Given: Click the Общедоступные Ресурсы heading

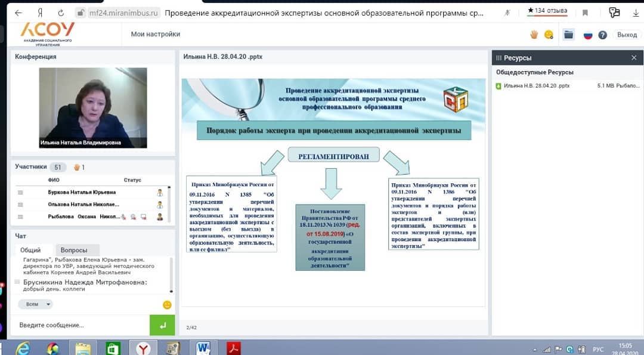Looking at the screenshot, I should 535,72.
